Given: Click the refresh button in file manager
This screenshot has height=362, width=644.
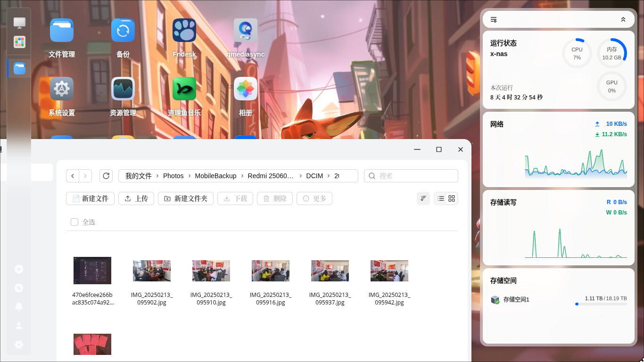Looking at the screenshot, I should (106, 176).
